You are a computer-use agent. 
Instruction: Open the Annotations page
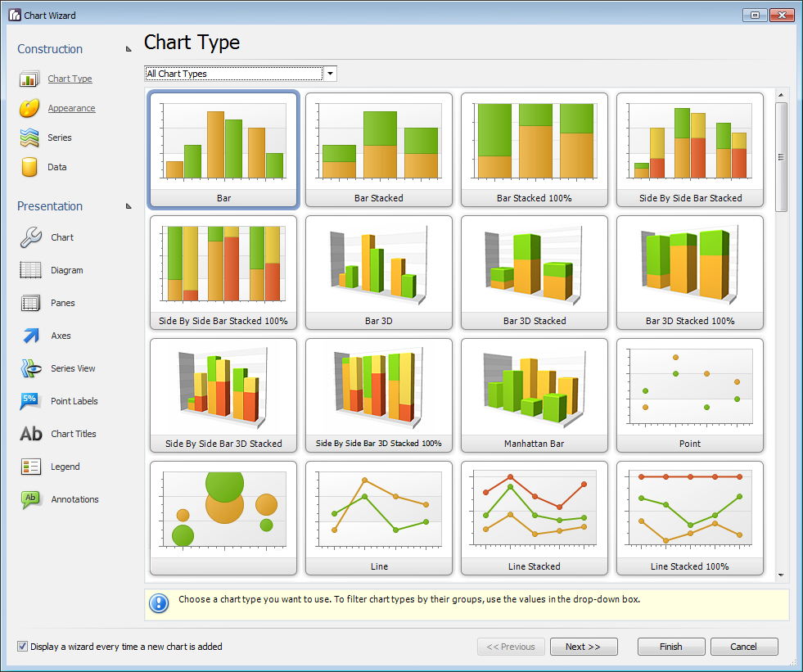tap(74, 499)
